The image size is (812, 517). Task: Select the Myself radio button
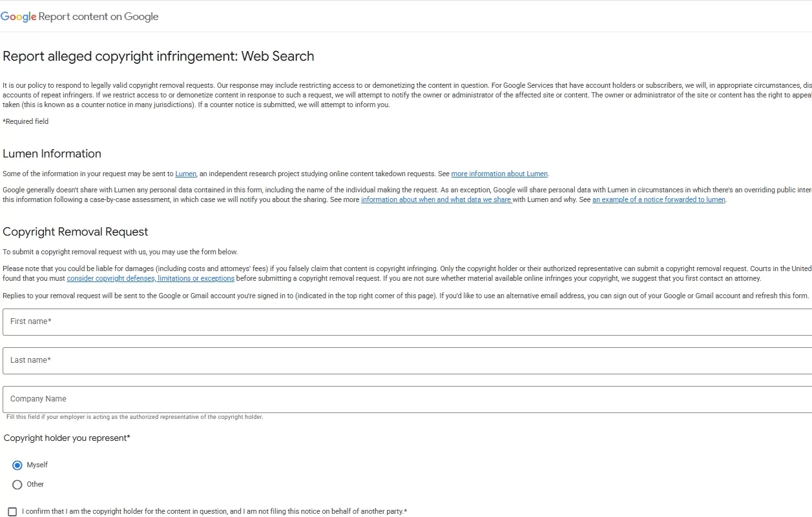point(17,465)
